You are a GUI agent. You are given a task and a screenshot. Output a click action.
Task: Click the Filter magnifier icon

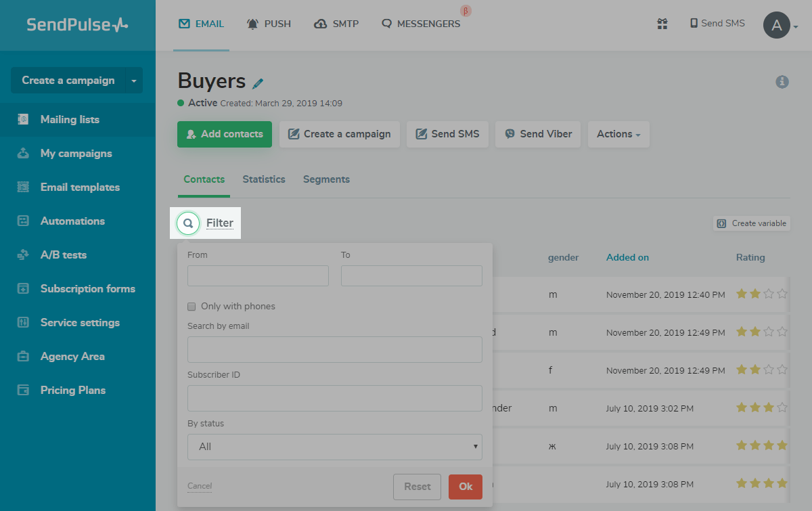[188, 223]
